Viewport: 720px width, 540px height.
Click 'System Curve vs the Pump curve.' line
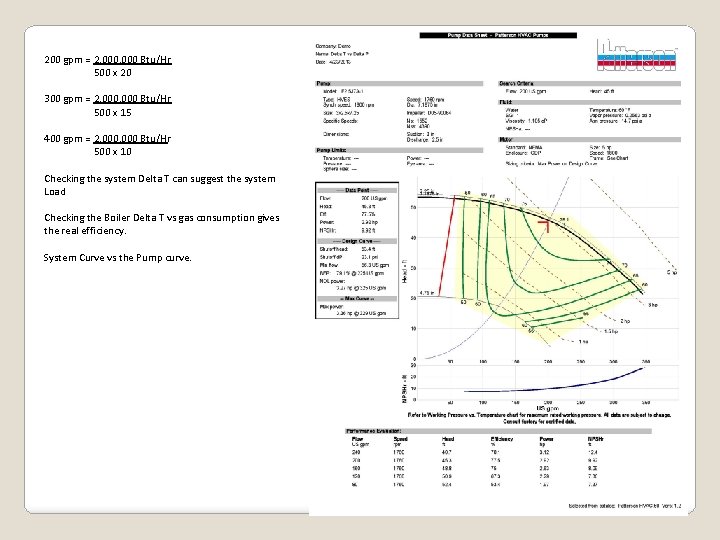point(118,258)
